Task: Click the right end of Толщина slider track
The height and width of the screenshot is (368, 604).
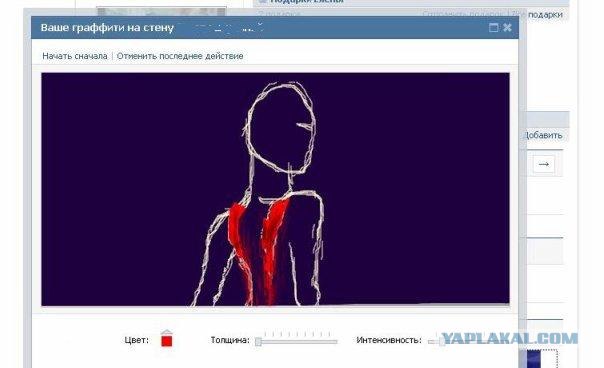Action: coord(335,341)
